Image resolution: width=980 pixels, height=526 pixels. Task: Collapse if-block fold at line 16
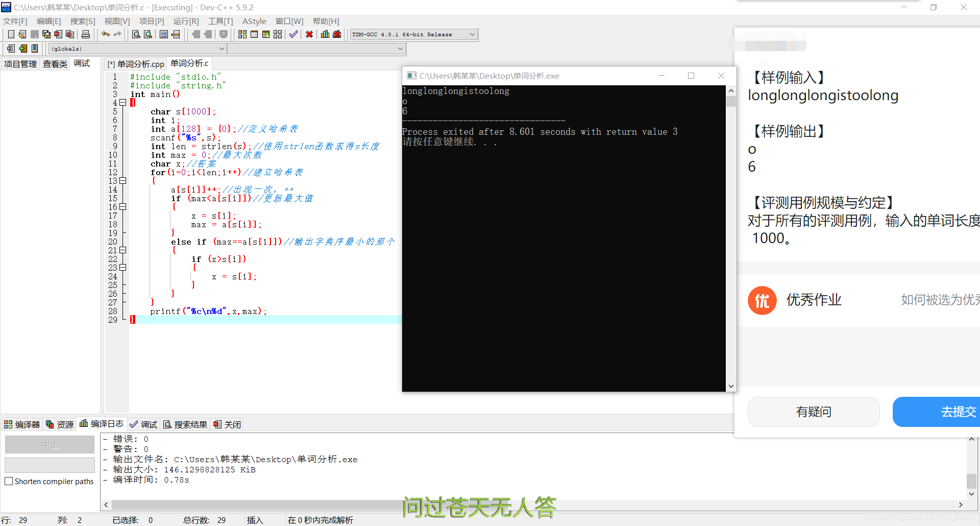tap(123, 207)
